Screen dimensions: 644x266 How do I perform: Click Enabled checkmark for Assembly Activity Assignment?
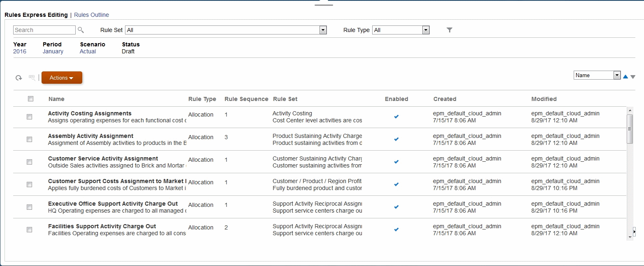[x=396, y=139]
